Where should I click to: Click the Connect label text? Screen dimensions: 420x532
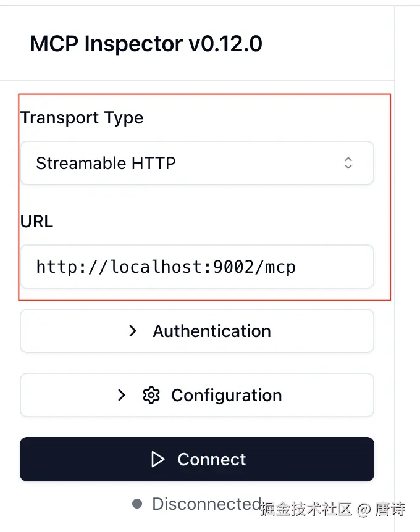[211, 459]
